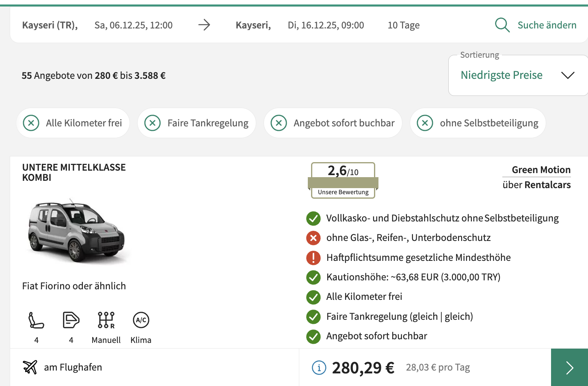
Task: Select the Angebot sofort buchbar chip label
Action: pyautogui.click(x=344, y=123)
